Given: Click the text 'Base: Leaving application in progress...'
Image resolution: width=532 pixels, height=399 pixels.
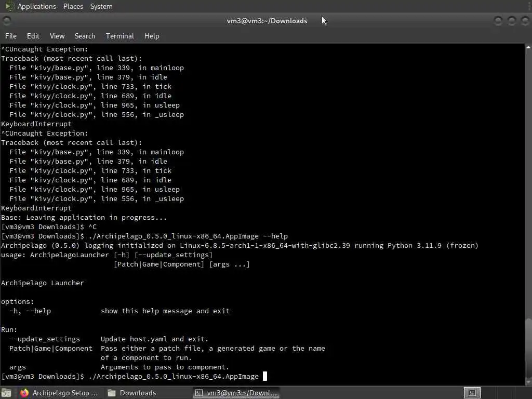Looking at the screenshot, I should coord(84,218).
